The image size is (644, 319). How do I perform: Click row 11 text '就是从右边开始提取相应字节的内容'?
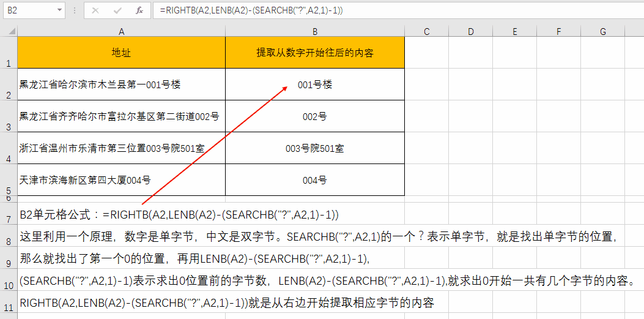tap(342, 303)
